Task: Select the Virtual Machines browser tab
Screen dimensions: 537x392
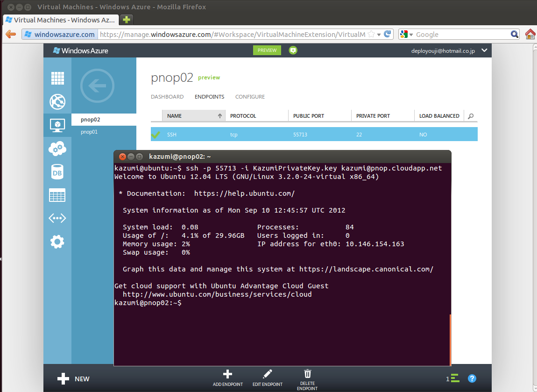Action: click(61, 20)
